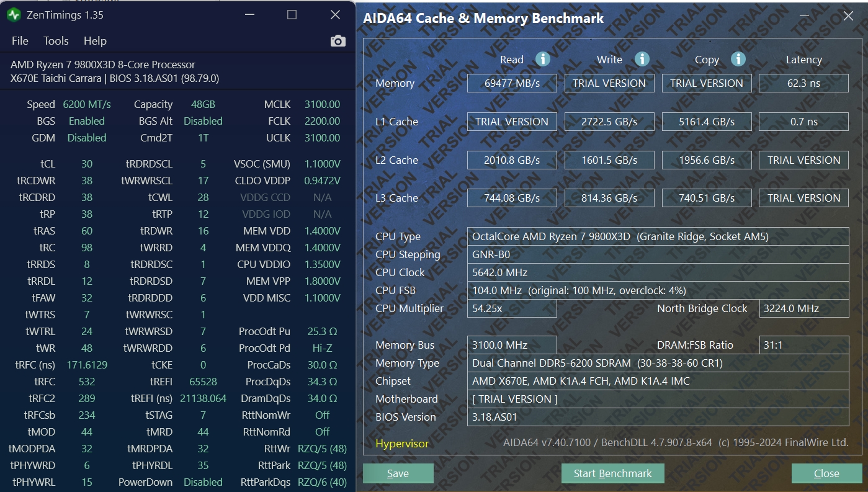Open the Tools menu in ZenTimings
The image size is (868, 492).
pos(56,41)
